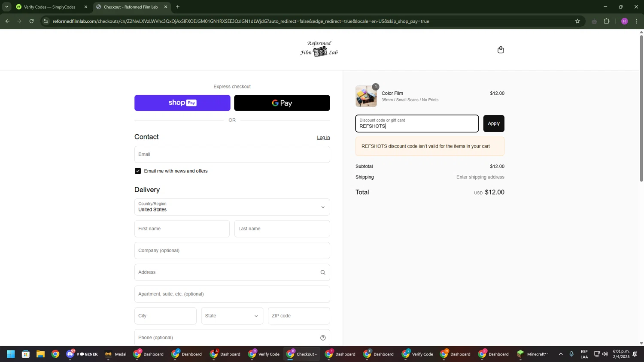Screen dimensions: 644x362
Task: Click into the Address field
Action: tap(232, 272)
